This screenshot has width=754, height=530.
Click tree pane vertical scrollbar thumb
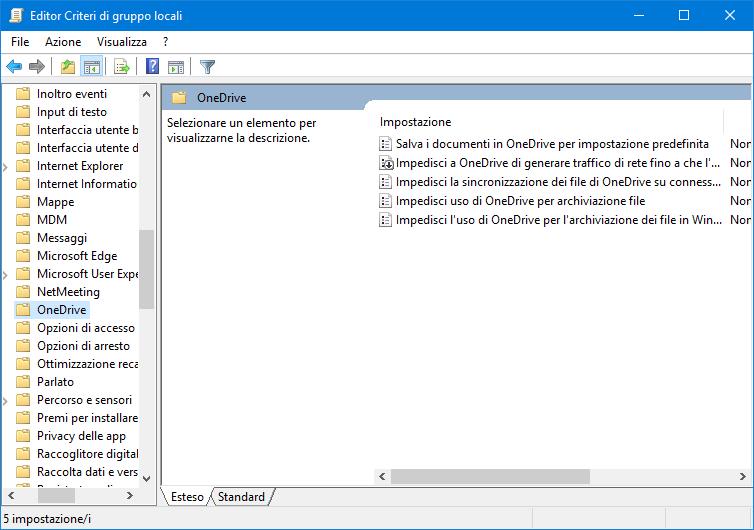pos(146,269)
